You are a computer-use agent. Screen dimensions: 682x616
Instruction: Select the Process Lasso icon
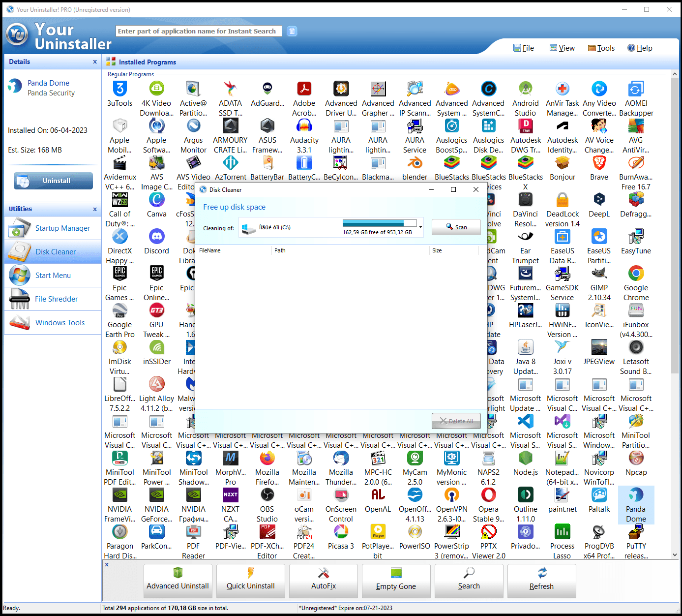(563, 532)
